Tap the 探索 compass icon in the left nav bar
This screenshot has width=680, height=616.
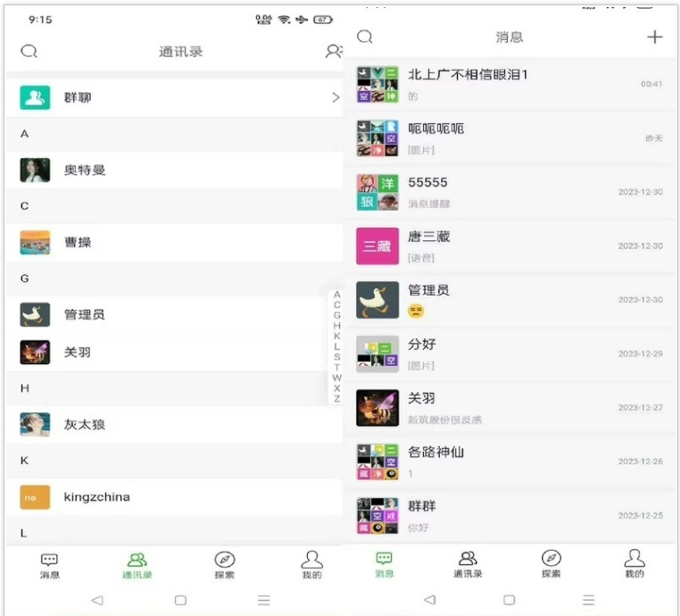pos(225,559)
